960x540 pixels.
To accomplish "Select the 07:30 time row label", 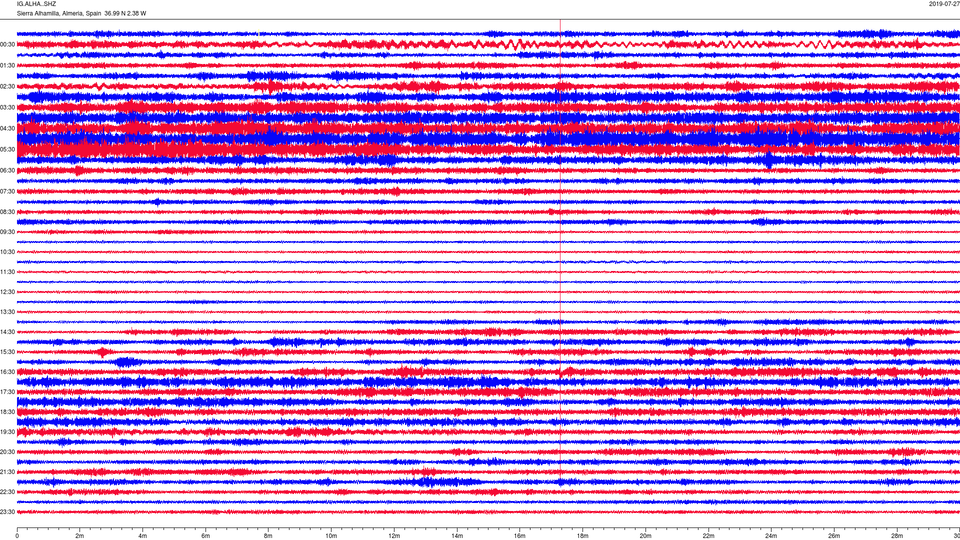I will click(7, 192).
